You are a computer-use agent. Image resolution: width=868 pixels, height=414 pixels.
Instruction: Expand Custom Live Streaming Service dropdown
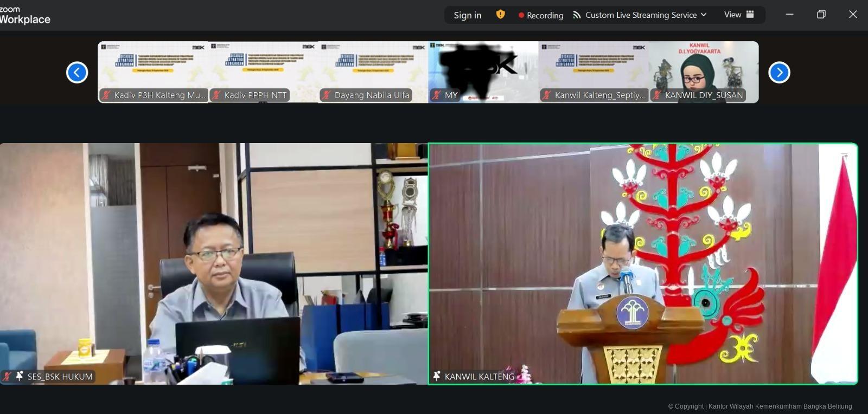click(704, 15)
